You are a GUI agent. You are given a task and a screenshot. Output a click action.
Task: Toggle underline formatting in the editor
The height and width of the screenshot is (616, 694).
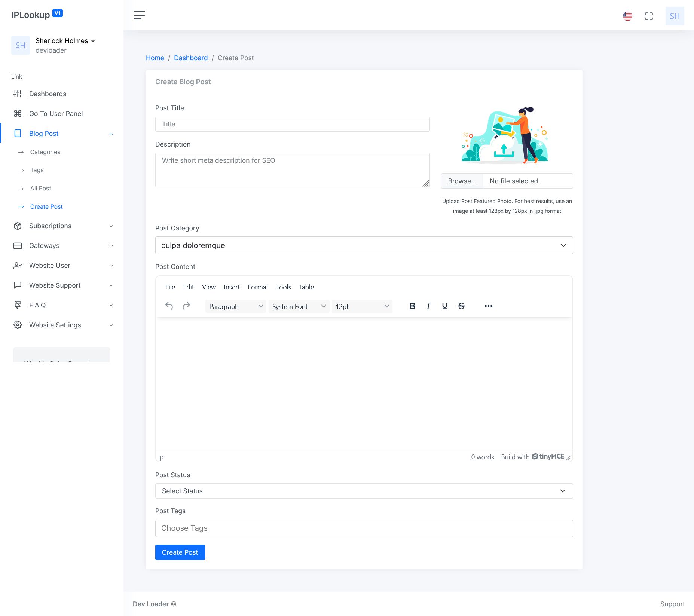[x=444, y=306]
